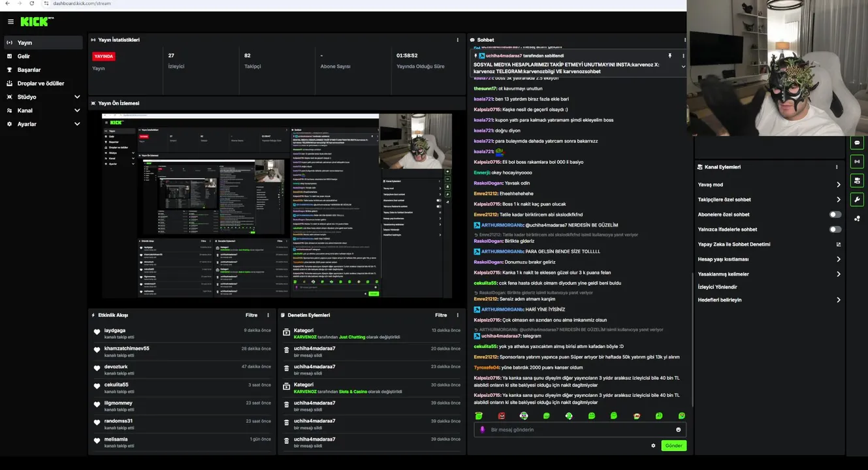Open the emoji picker in the message box
This screenshot has width=868, height=470.
678,430
